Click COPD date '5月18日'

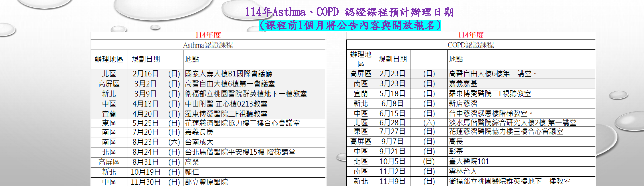(392, 94)
